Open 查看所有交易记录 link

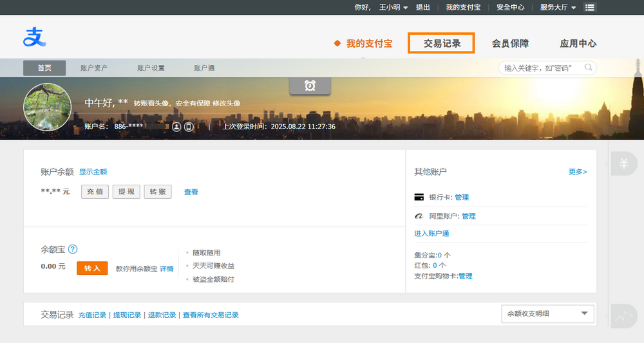coord(211,315)
